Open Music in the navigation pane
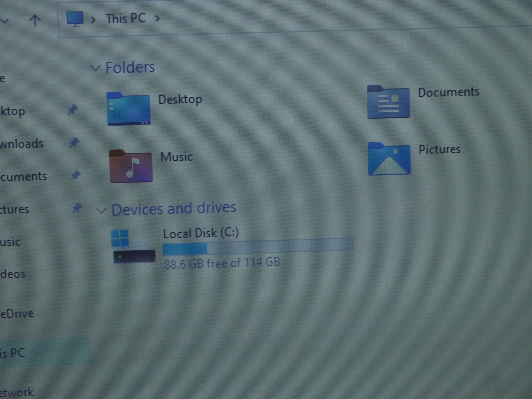Screen dimensions: 532x399 10,242
